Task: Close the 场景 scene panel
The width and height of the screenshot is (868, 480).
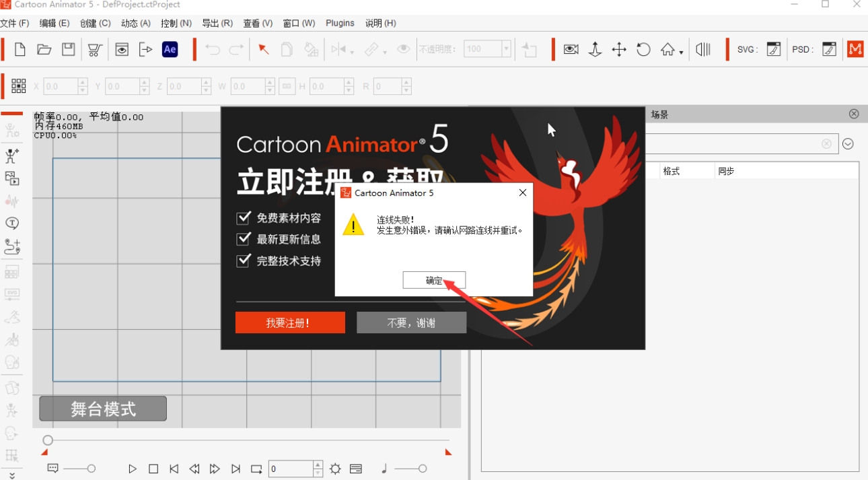Action: click(x=854, y=114)
